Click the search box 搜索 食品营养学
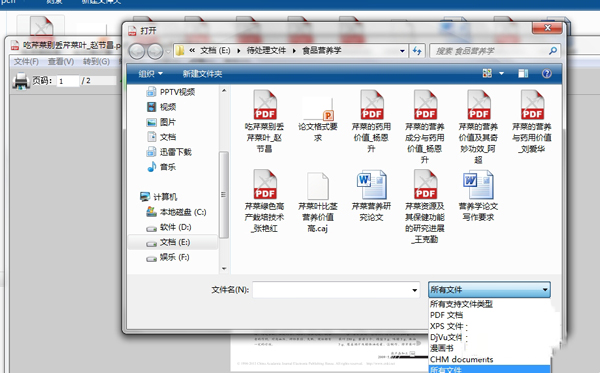This screenshot has width=600, height=373. coord(495,50)
